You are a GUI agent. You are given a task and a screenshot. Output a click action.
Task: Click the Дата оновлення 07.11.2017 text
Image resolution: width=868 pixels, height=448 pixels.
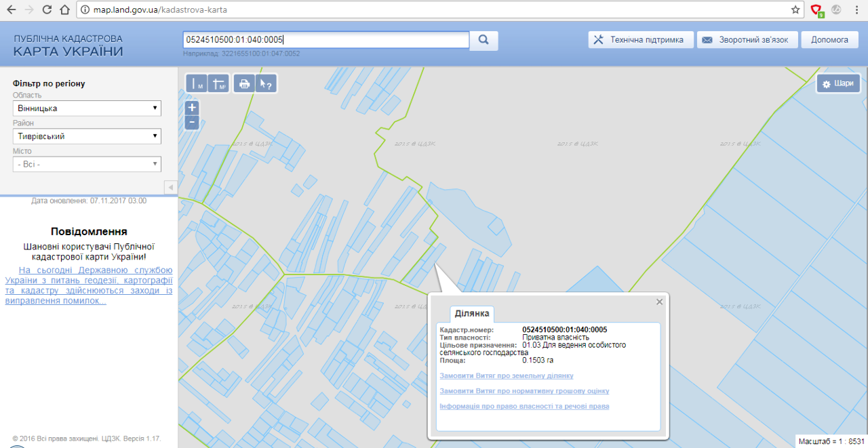(89, 201)
